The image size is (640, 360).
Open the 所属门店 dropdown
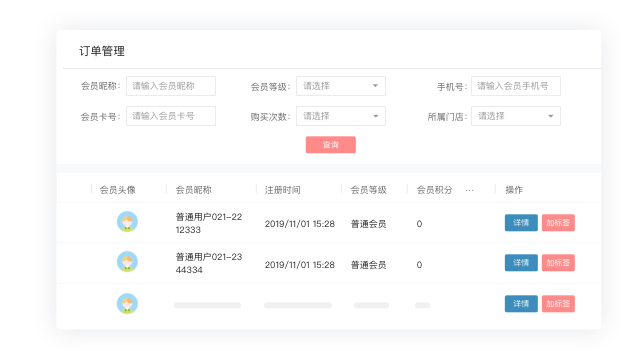tap(516, 116)
